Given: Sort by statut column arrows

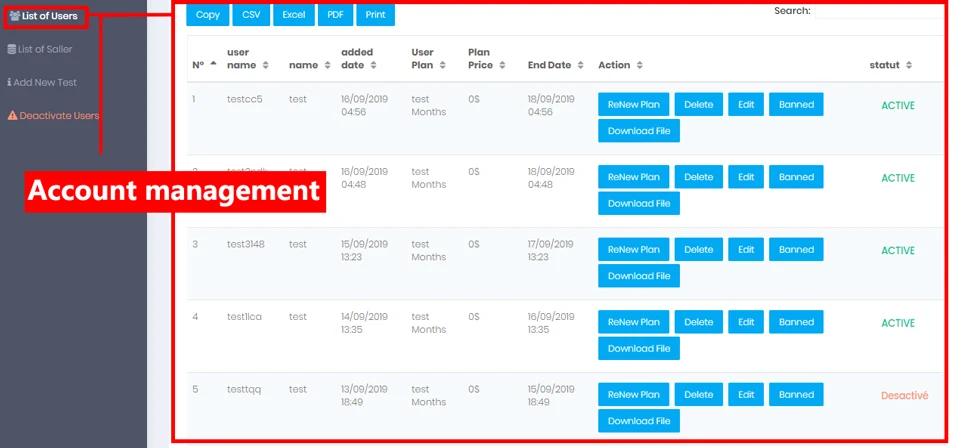Looking at the screenshot, I should (909, 65).
